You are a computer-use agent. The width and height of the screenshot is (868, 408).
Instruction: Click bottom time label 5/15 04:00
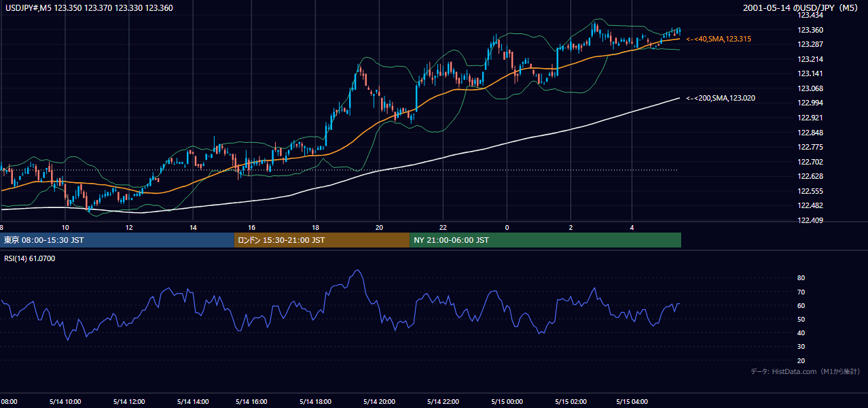[632, 402]
